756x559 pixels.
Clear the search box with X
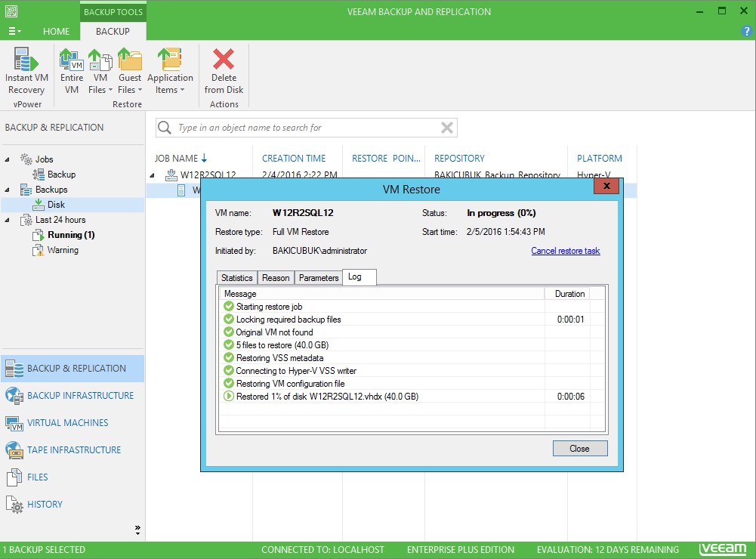pos(447,128)
